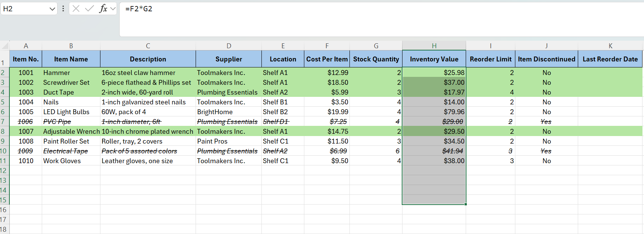Screen dimensions: 644x234
Task: Select the Adjustable Wrench cell
Action: pos(71,132)
